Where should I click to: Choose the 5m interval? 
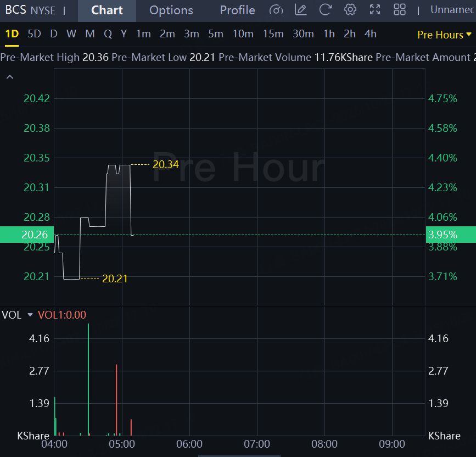[216, 34]
